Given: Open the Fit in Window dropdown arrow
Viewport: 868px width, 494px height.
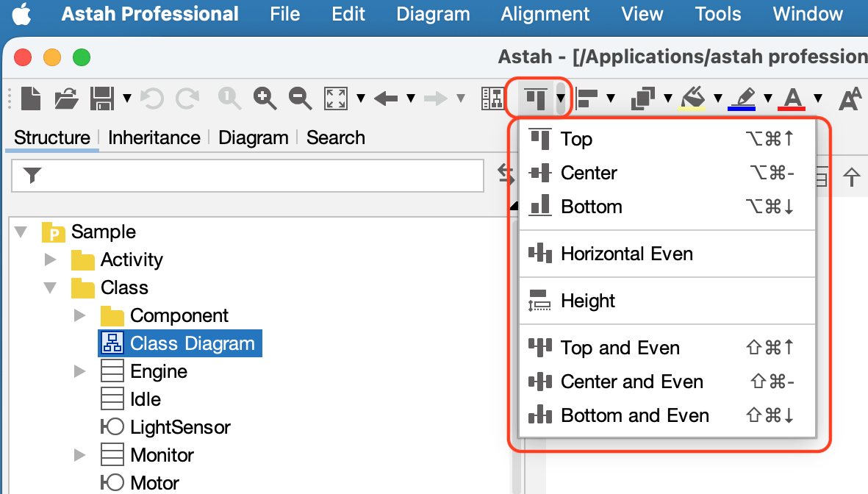Looking at the screenshot, I should (x=361, y=99).
